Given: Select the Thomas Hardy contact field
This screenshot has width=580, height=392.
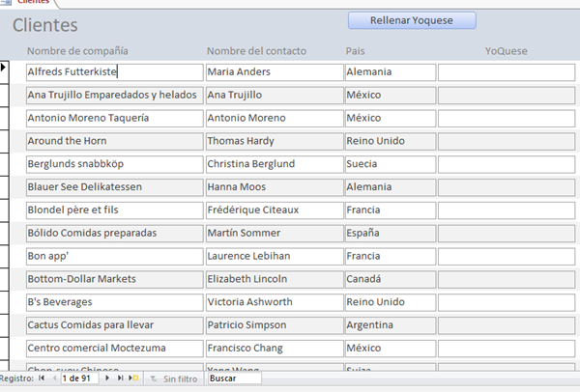Looking at the screenshot, I should tap(273, 141).
